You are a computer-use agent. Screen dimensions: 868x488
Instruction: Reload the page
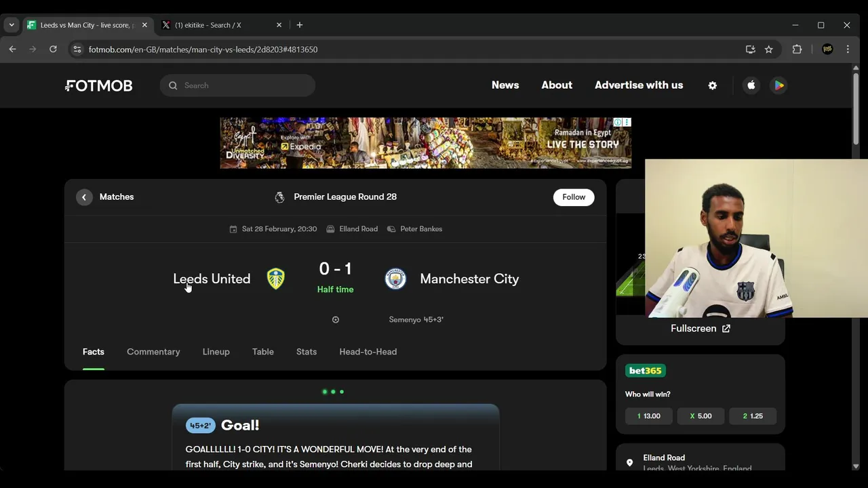pos(53,49)
